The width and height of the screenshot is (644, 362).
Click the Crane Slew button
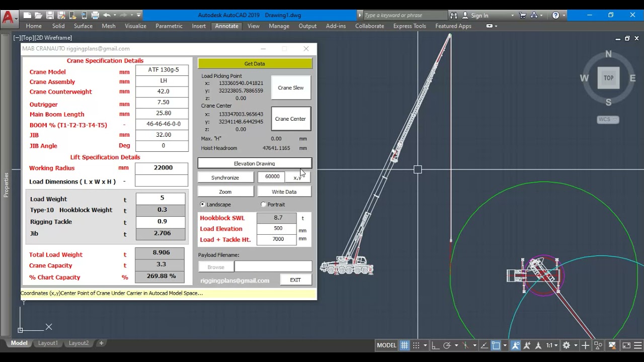[291, 88]
